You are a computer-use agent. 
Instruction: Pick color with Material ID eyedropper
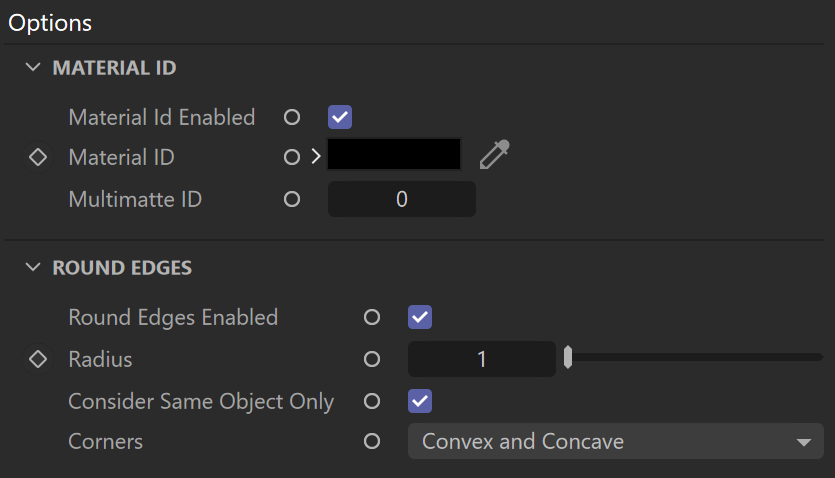494,155
